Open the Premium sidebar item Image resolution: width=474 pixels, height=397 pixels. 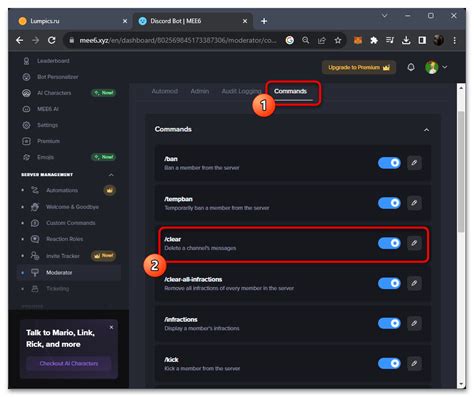click(48, 141)
